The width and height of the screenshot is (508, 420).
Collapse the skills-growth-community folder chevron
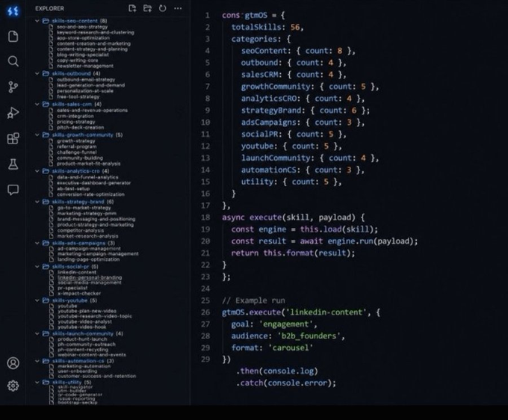click(37, 135)
